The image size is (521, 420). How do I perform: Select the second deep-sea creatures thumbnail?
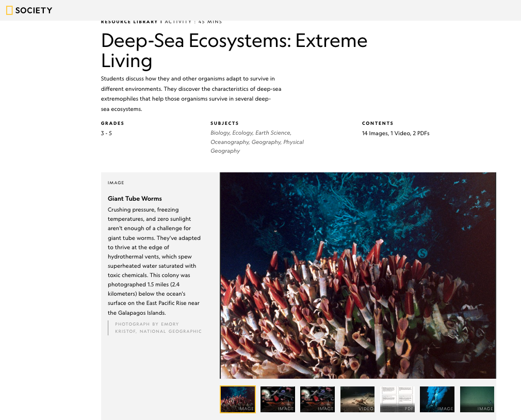[278, 399]
